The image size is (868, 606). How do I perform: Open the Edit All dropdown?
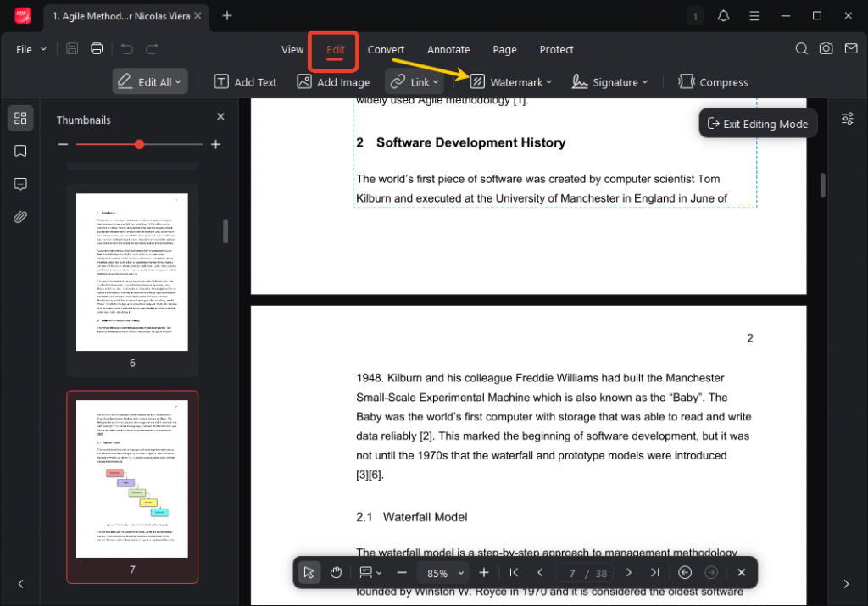pyautogui.click(x=149, y=81)
